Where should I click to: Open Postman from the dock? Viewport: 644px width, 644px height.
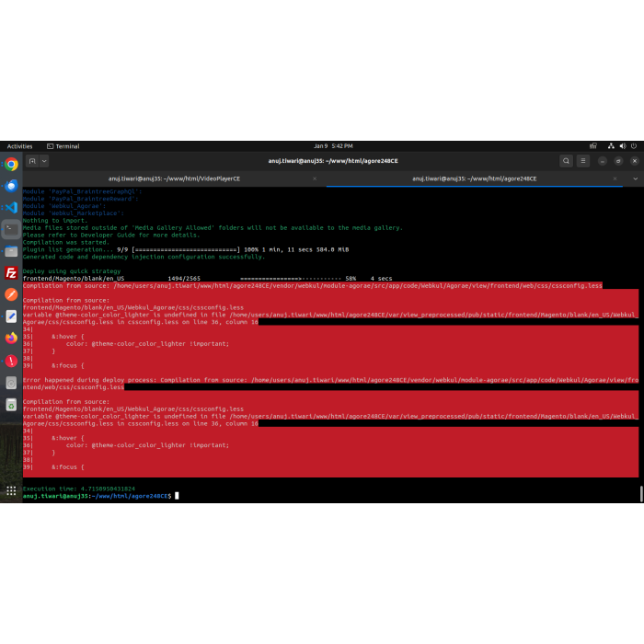tap(11, 294)
